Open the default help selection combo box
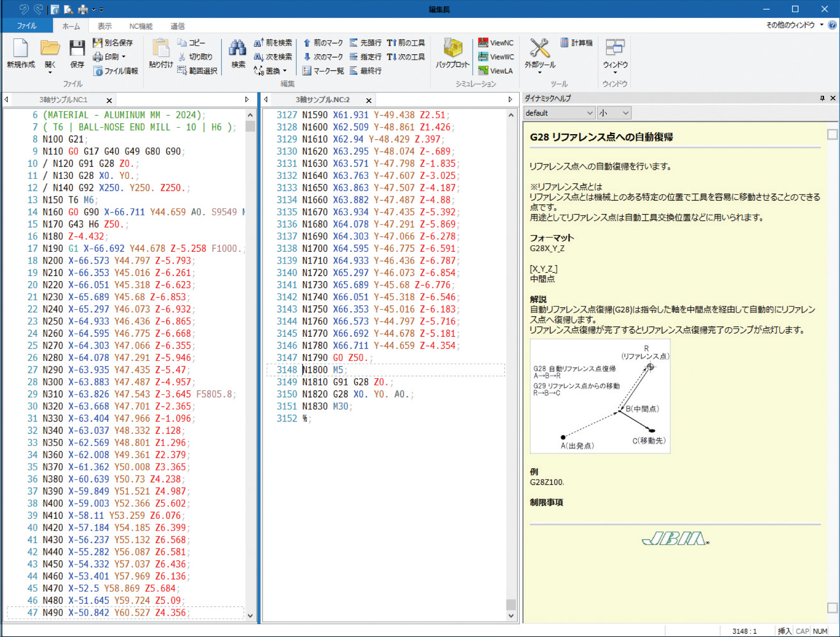 click(x=559, y=113)
